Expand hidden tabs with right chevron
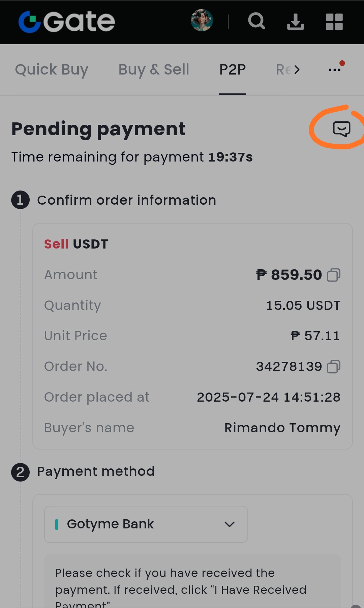The image size is (364, 608). (297, 70)
